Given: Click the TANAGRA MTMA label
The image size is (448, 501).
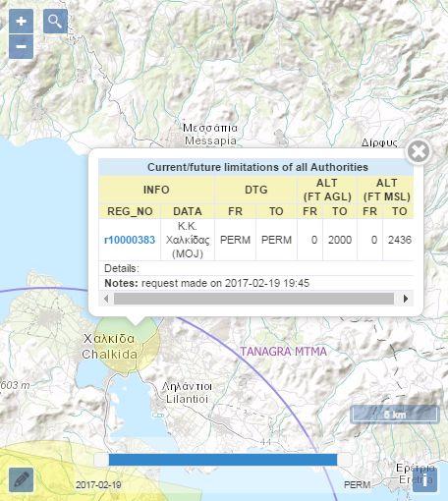Looking at the screenshot, I should (x=284, y=352).
